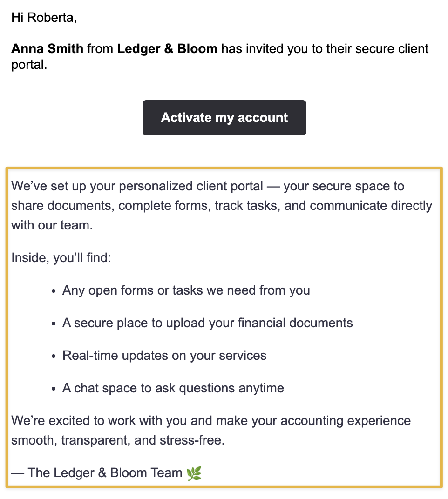Click the text with our team

[x=52, y=225]
